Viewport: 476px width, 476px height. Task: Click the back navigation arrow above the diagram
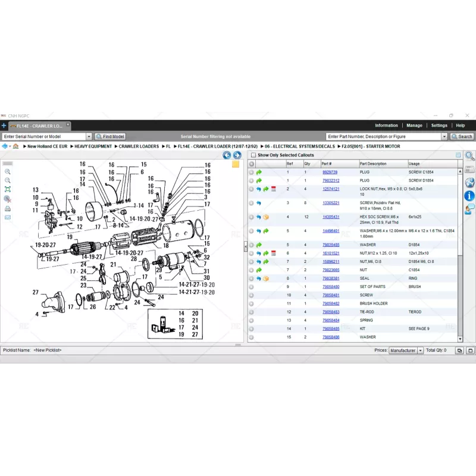click(x=227, y=155)
